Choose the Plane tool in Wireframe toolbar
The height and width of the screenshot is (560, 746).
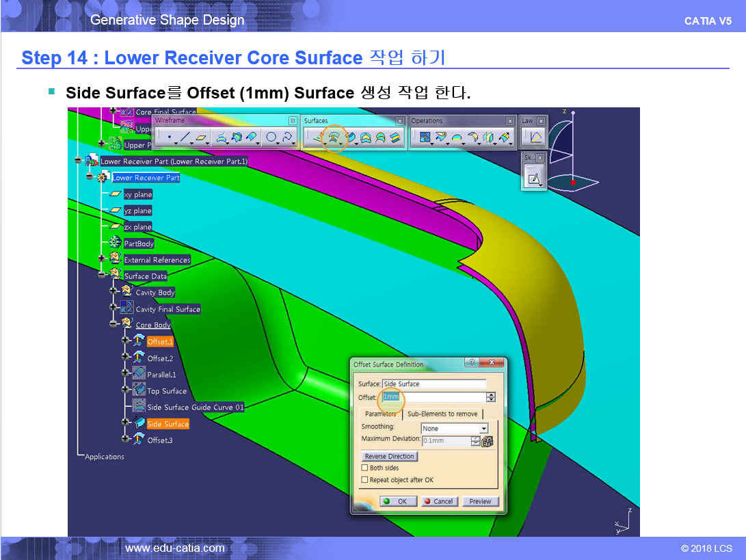202,138
